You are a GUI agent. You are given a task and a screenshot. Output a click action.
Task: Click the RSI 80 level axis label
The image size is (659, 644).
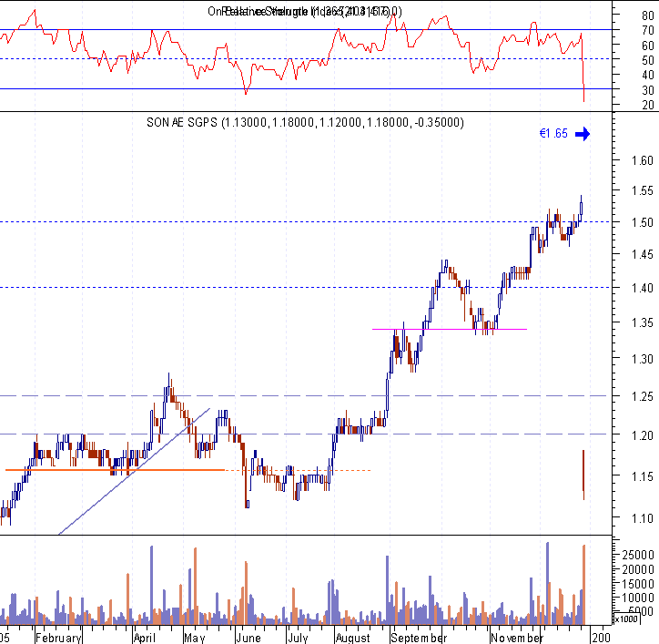[x=648, y=15]
